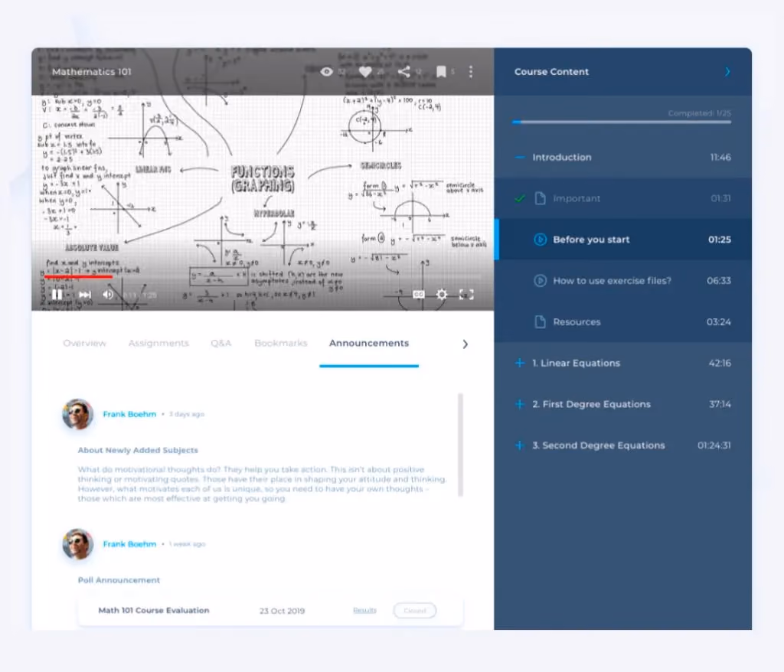Like the video with heart icon
This screenshot has height=672, width=784.
tap(365, 72)
